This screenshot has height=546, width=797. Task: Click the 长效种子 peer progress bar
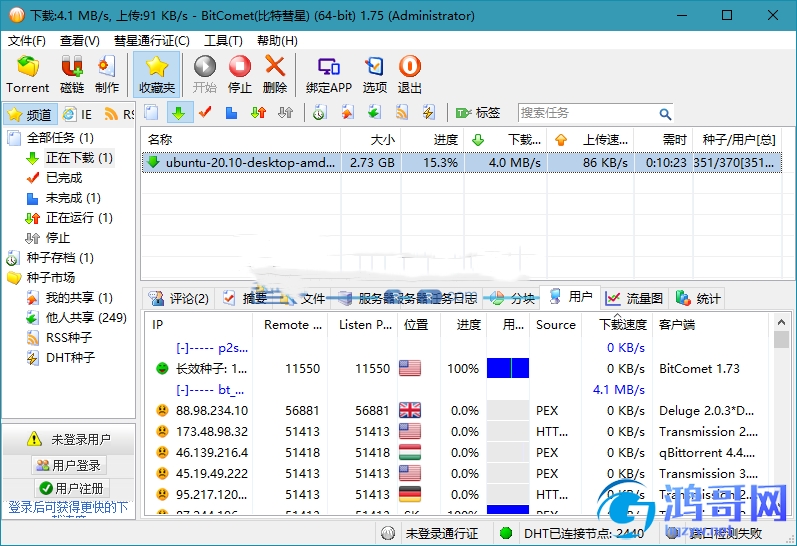[508, 368]
